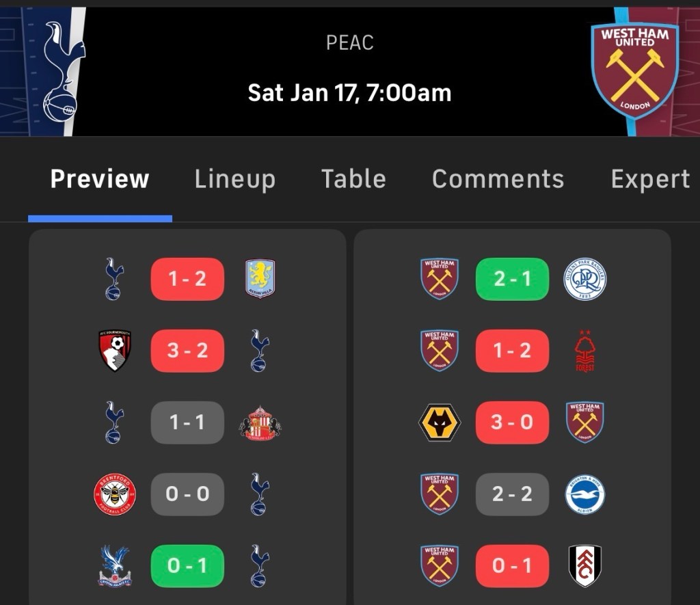Tap the Crystal Palace club crest
Viewport: 700px width, 605px height.
pos(115,566)
